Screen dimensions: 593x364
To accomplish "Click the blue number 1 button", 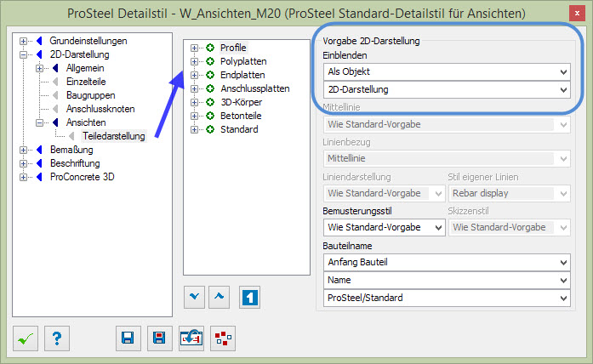I will (x=249, y=297).
